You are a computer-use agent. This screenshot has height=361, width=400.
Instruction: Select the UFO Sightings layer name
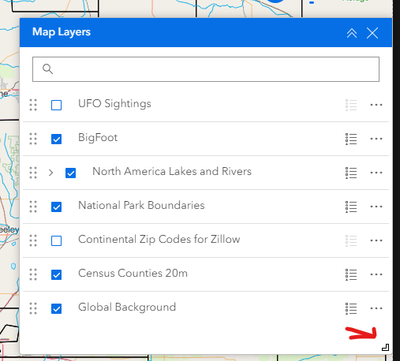tap(115, 104)
